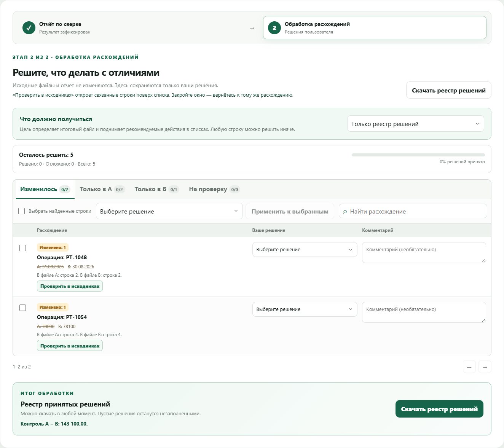Click 'Комментарий' column header
504x448 pixels.
click(378, 230)
